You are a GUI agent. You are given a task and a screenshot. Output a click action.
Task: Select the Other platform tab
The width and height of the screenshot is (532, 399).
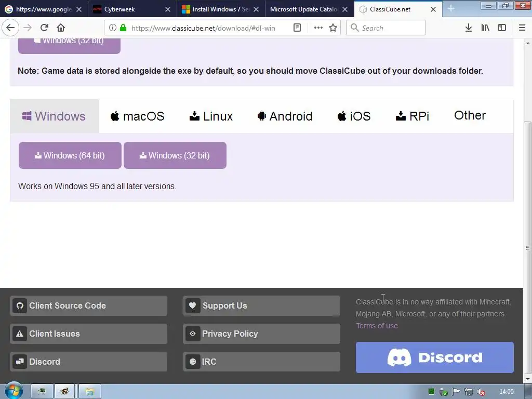point(470,115)
